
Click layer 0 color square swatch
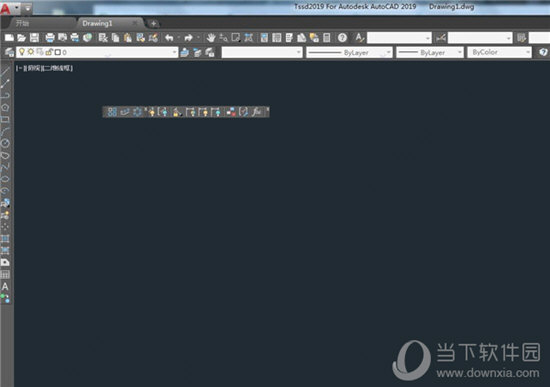(x=58, y=52)
